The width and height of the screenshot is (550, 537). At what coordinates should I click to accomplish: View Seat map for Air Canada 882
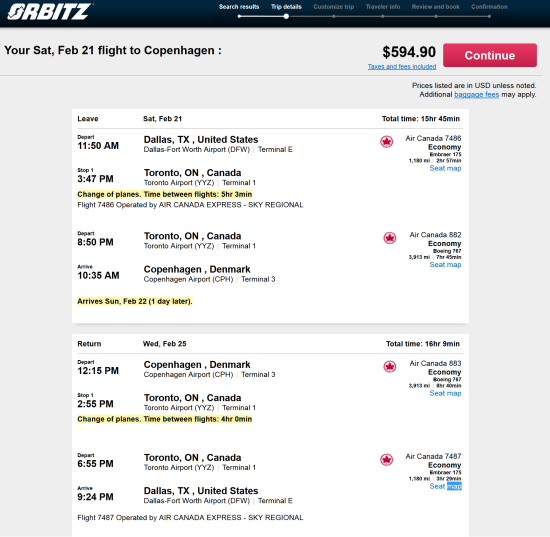click(445, 264)
